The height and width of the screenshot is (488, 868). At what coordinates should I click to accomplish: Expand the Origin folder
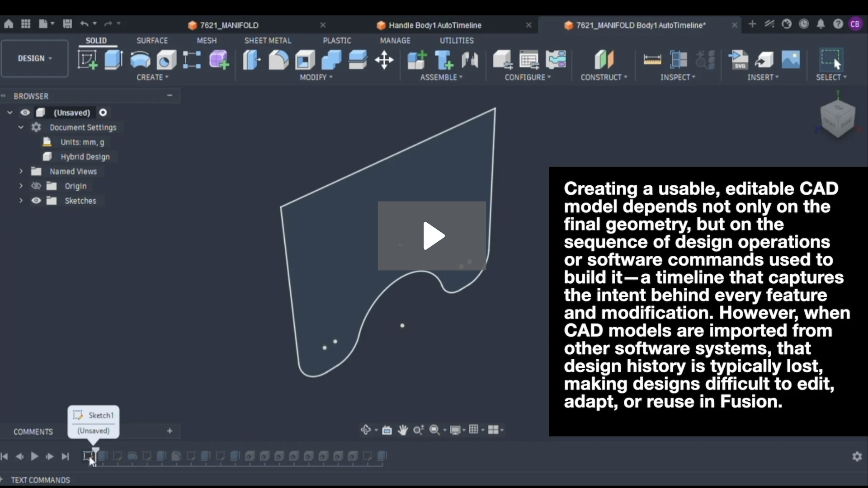[x=21, y=186]
